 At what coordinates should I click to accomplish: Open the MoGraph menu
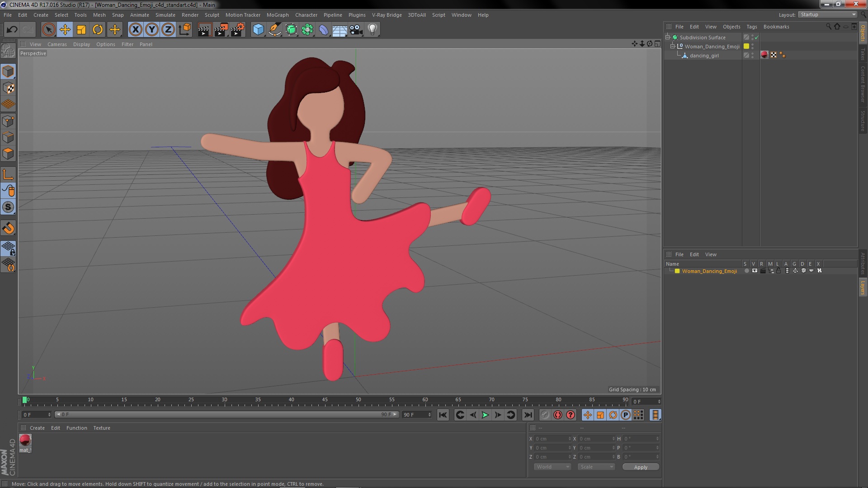coord(277,15)
